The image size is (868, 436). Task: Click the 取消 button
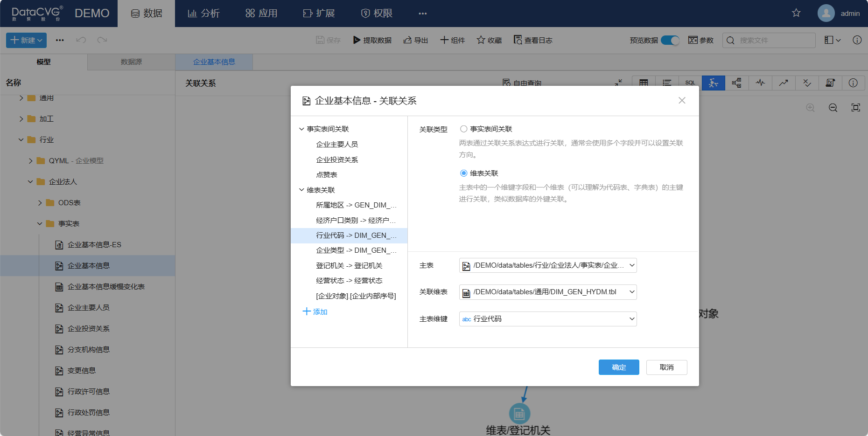(666, 367)
